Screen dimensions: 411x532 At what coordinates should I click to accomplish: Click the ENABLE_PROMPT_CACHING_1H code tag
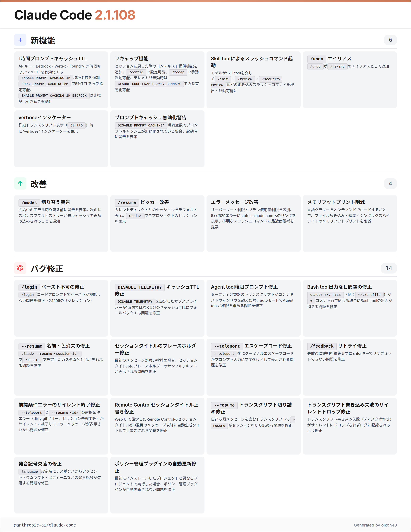point(46,78)
